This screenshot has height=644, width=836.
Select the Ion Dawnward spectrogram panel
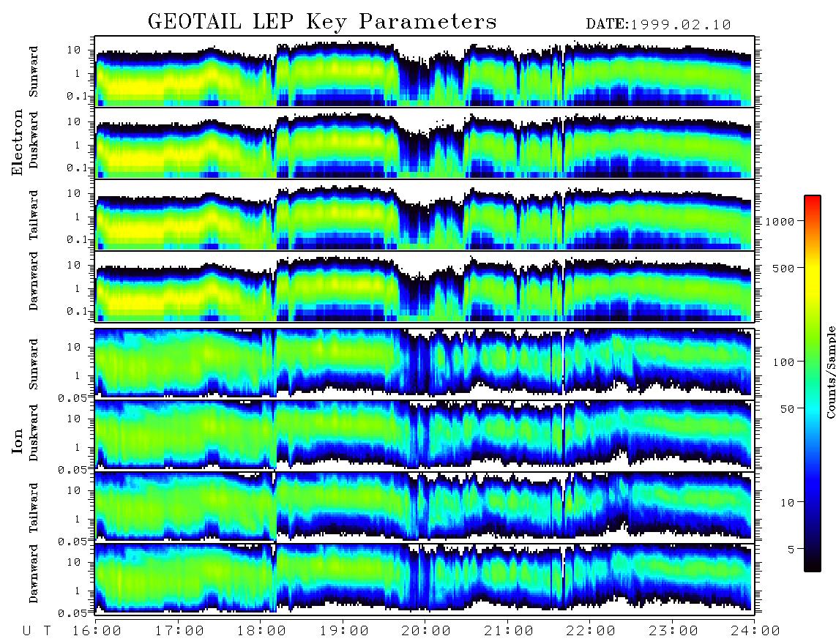[425, 579]
